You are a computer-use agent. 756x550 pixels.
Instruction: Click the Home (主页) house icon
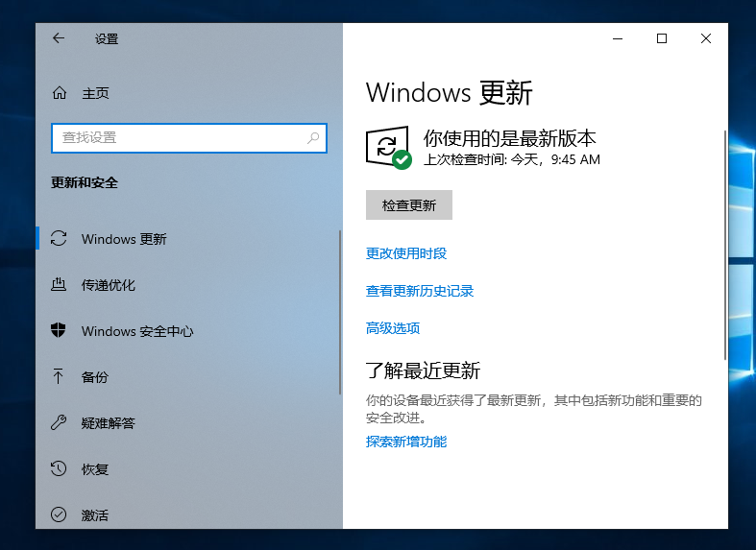click(x=60, y=93)
